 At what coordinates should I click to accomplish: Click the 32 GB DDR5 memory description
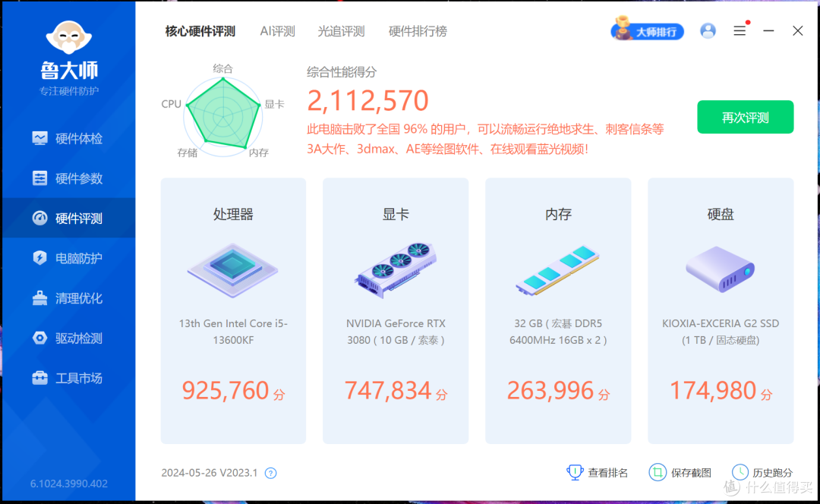click(558, 332)
